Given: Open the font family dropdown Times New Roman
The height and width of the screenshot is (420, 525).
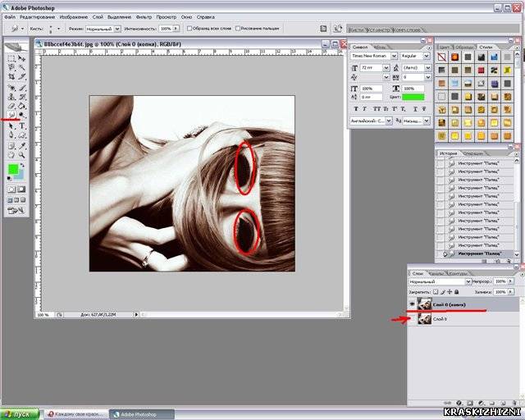Looking at the screenshot, I should tap(394, 56).
